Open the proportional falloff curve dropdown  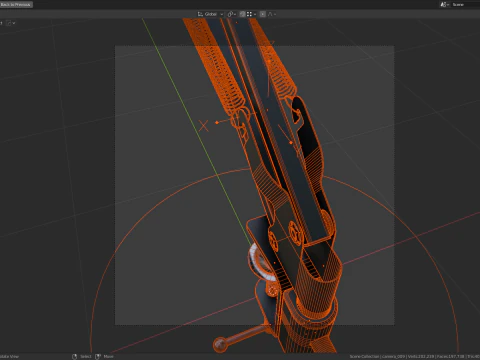tap(272, 14)
